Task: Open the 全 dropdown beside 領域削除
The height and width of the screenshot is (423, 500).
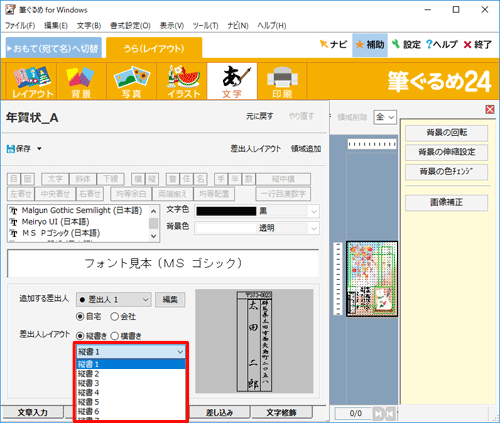Action: (x=385, y=117)
